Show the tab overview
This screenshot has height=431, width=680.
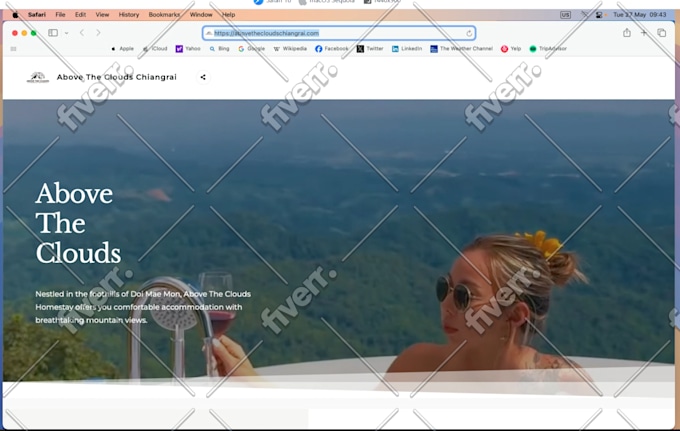661,33
